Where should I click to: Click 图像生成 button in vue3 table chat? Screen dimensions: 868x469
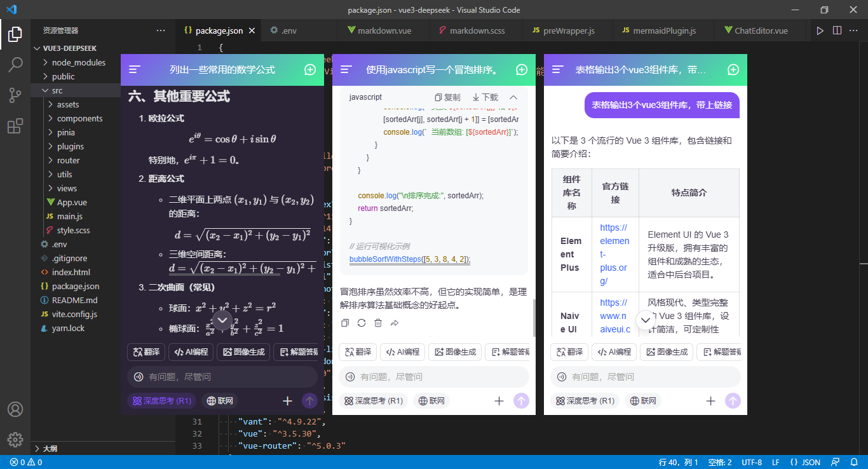coord(665,352)
